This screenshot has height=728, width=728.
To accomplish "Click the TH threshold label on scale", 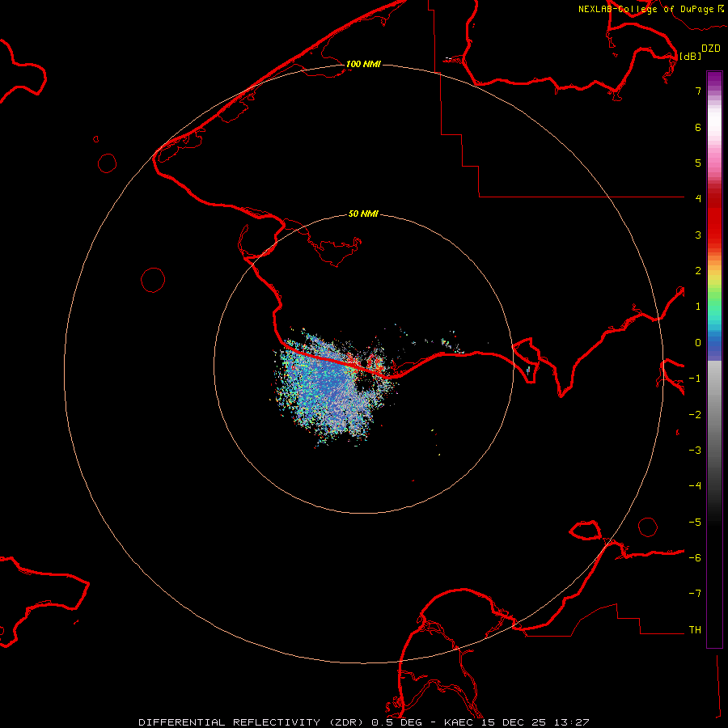I will pyautogui.click(x=695, y=630).
